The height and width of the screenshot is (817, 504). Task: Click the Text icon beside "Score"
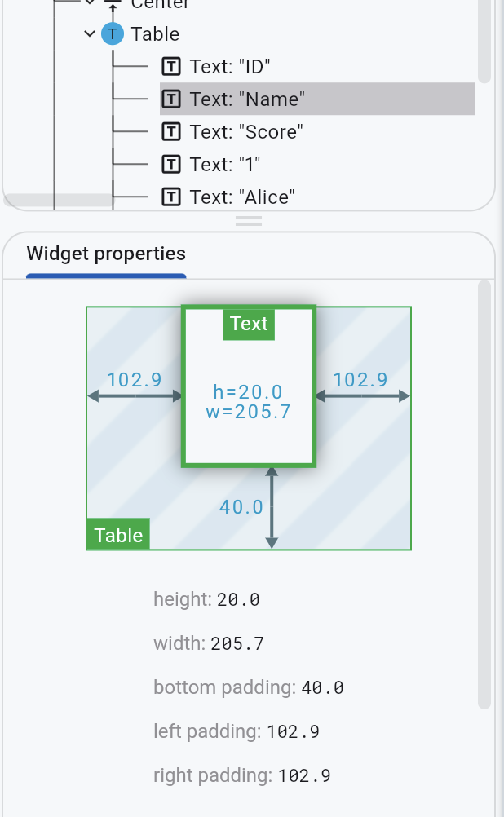click(170, 131)
